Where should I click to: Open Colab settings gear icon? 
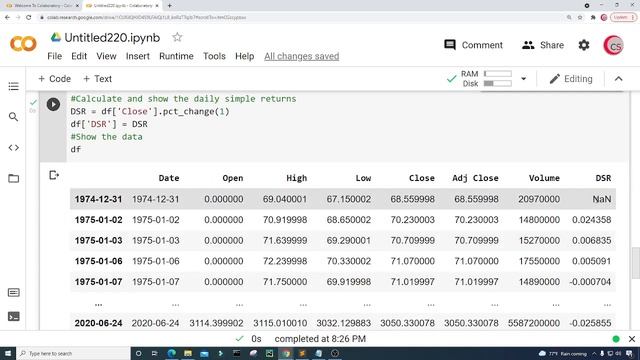[x=584, y=45]
